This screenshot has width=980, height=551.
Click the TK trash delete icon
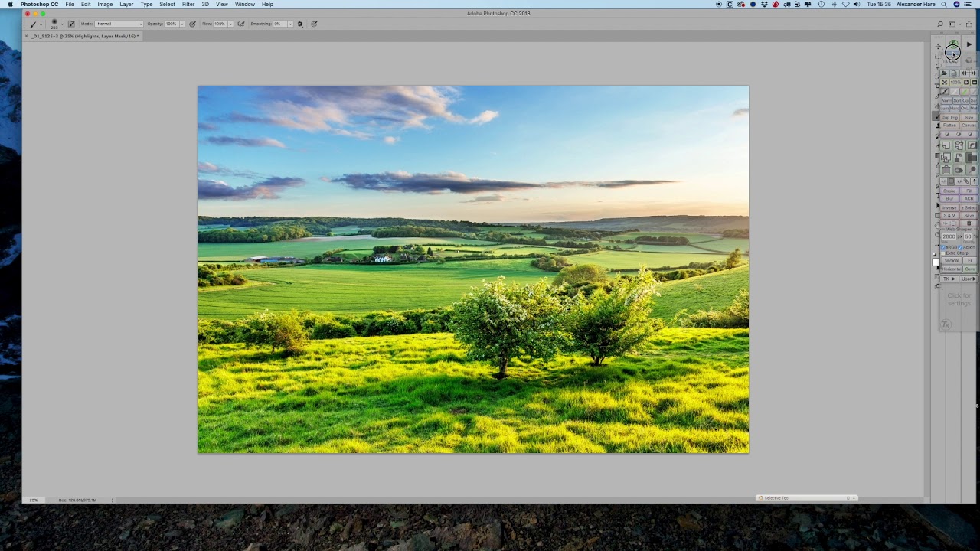click(946, 169)
